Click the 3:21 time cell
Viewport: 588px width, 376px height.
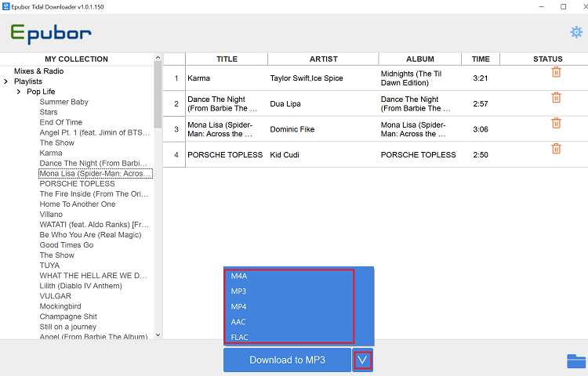click(x=481, y=78)
